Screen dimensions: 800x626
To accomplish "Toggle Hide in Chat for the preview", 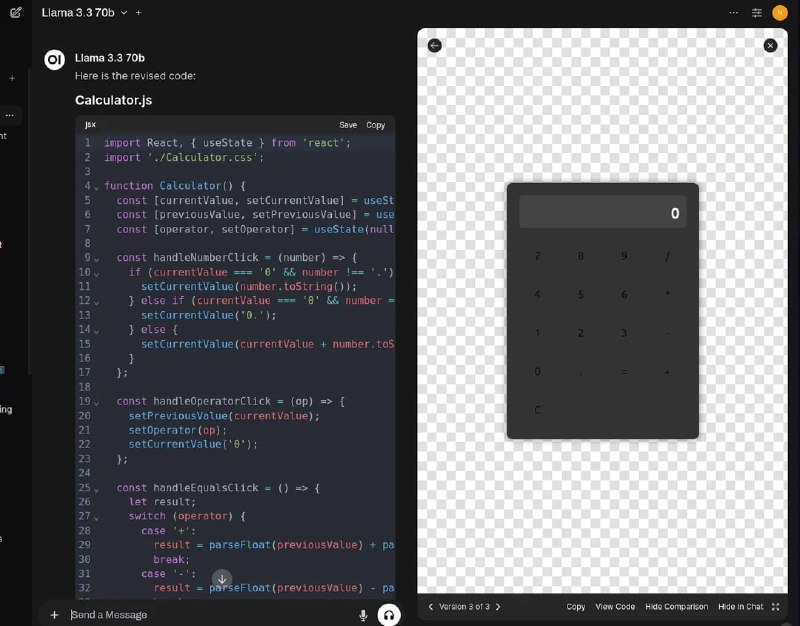I will tap(740, 606).
